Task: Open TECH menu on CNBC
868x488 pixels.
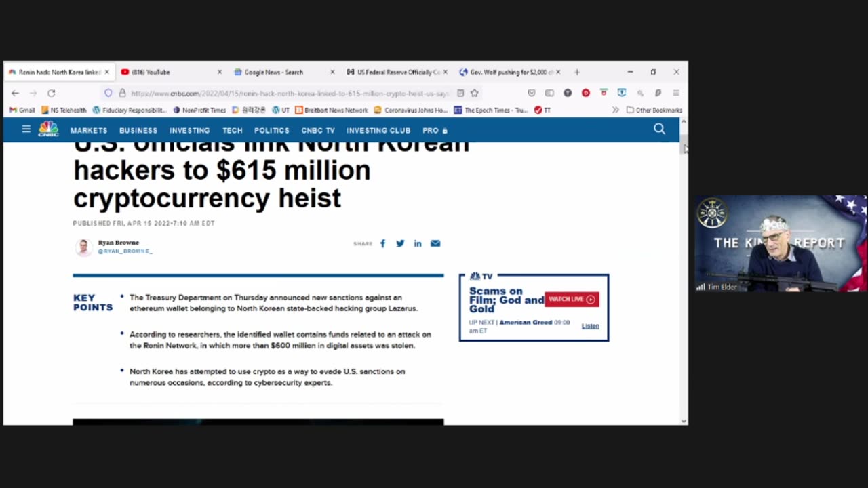Action: pos(233,130)
